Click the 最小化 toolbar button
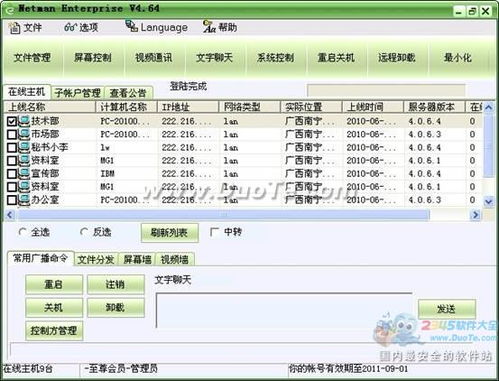 pos(458,58)
